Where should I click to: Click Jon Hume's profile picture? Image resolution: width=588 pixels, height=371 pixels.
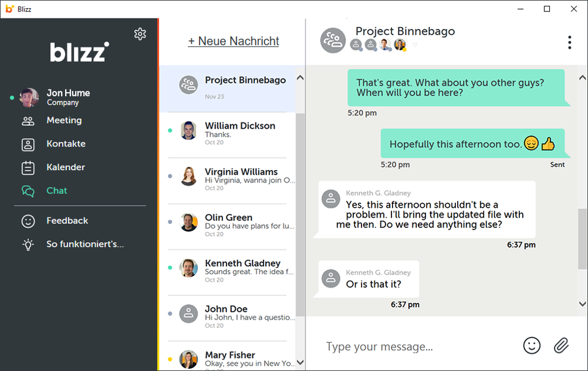pos(29,98)
